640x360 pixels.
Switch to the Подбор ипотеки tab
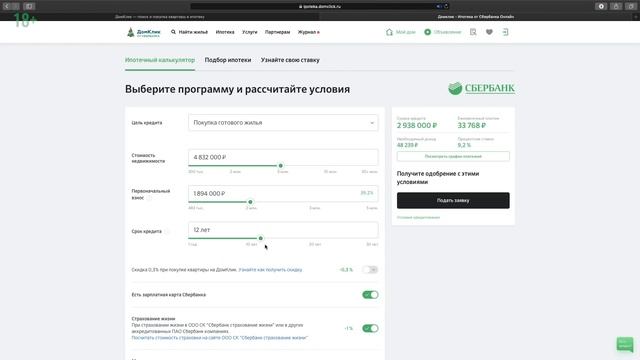click(228, 60)
